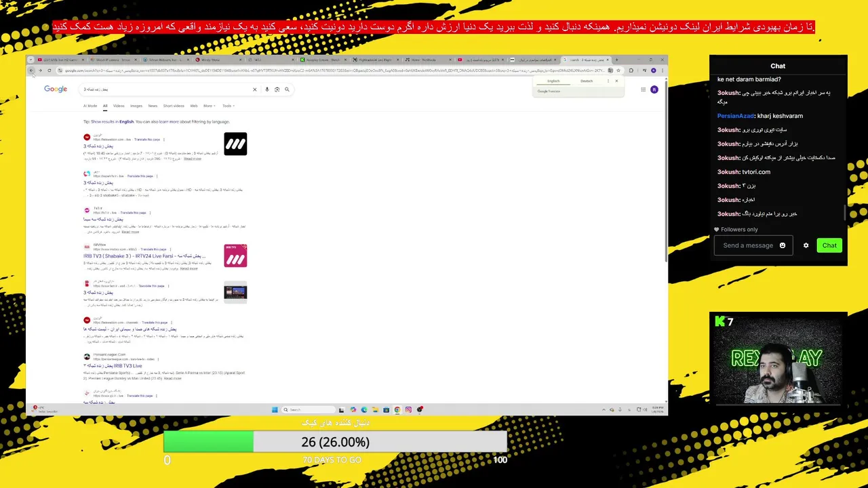Open chat settings gear
The image size is (868, 488).
(x=806, y=245)
